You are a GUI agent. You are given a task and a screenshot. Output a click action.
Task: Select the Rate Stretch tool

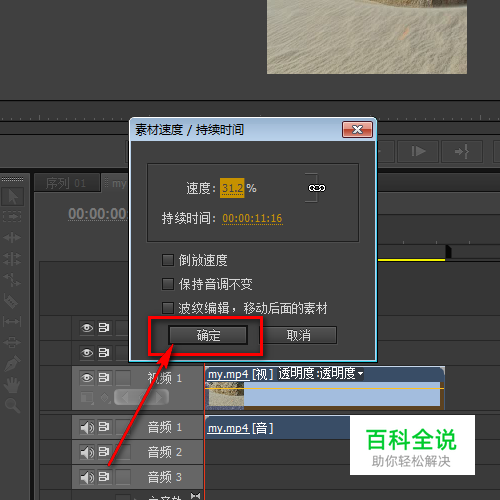click(x=12, y=280)
